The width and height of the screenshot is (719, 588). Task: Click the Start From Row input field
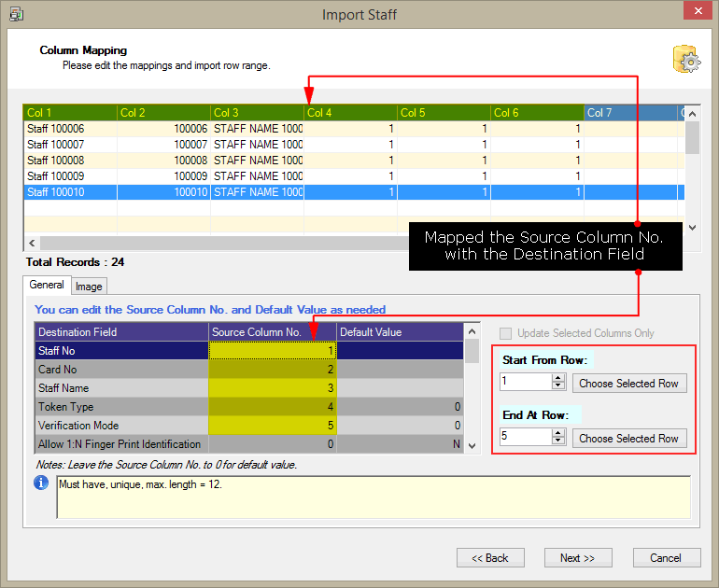click(525, 383)
